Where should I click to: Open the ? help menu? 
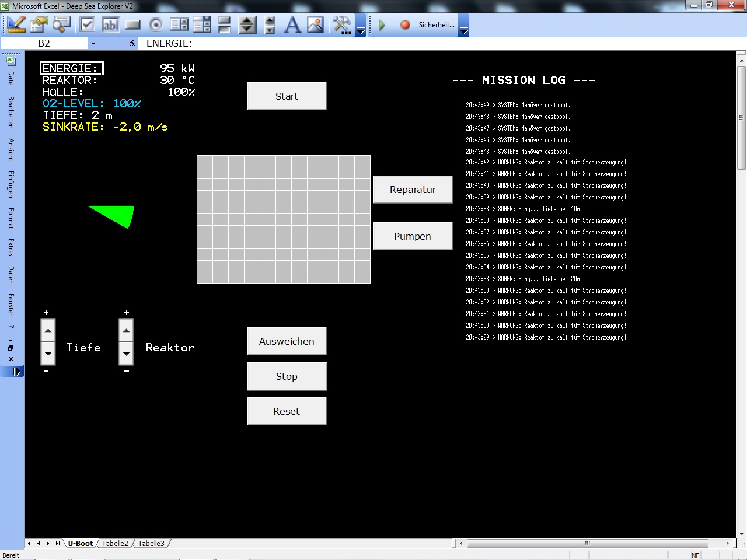(x=11, y=327)
